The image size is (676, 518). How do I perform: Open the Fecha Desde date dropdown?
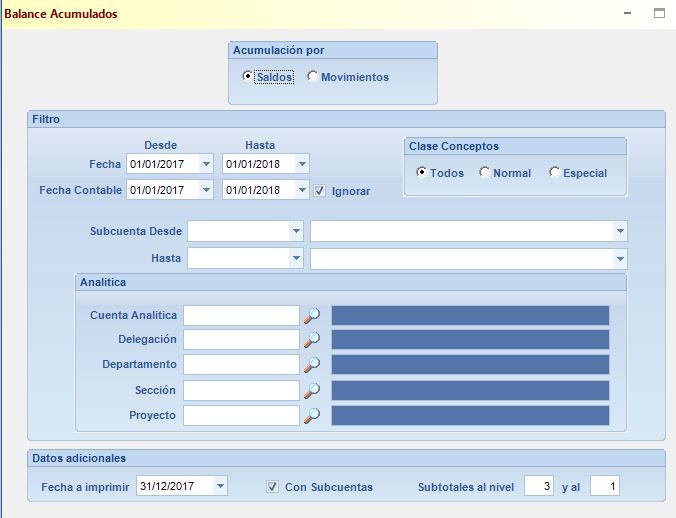(206, 164)
